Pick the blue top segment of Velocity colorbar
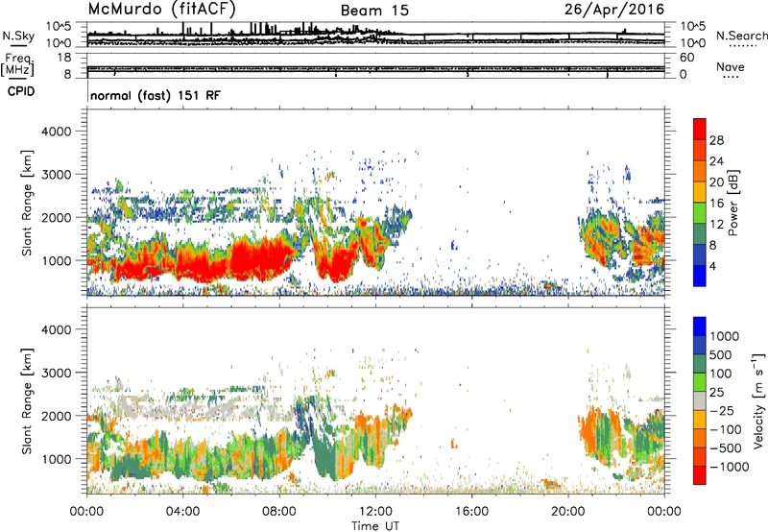The height and width of the screenshot is (532, 768). click(700, 326)
